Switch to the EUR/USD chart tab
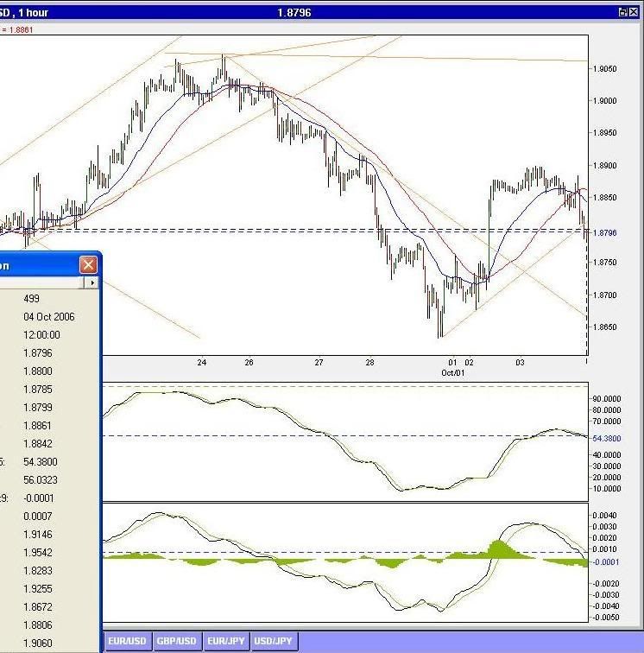This screenshot has width=644, height=653. coord(127,641)
